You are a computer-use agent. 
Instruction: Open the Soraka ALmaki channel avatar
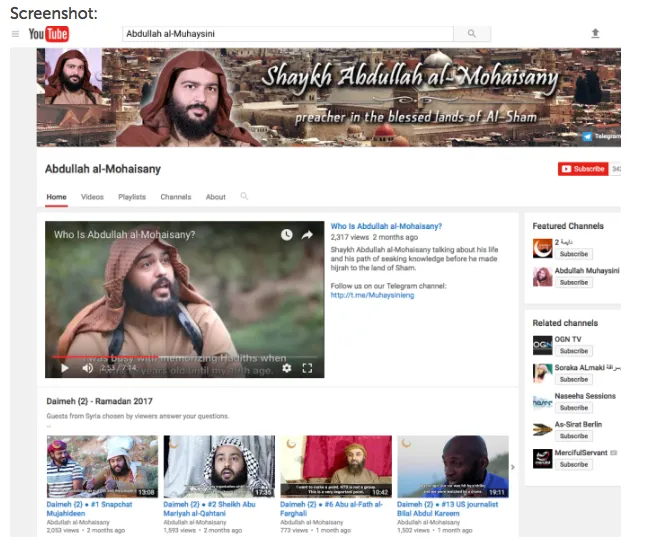(542, 373)
